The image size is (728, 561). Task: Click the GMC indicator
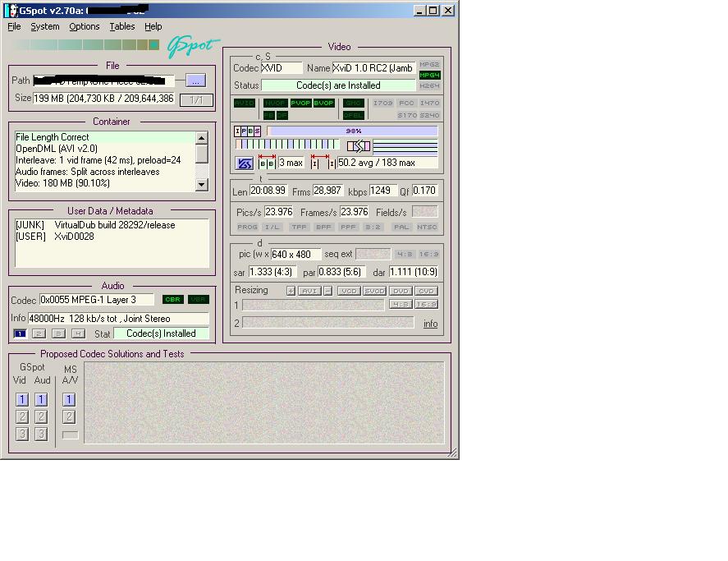[x=353, y=103]
